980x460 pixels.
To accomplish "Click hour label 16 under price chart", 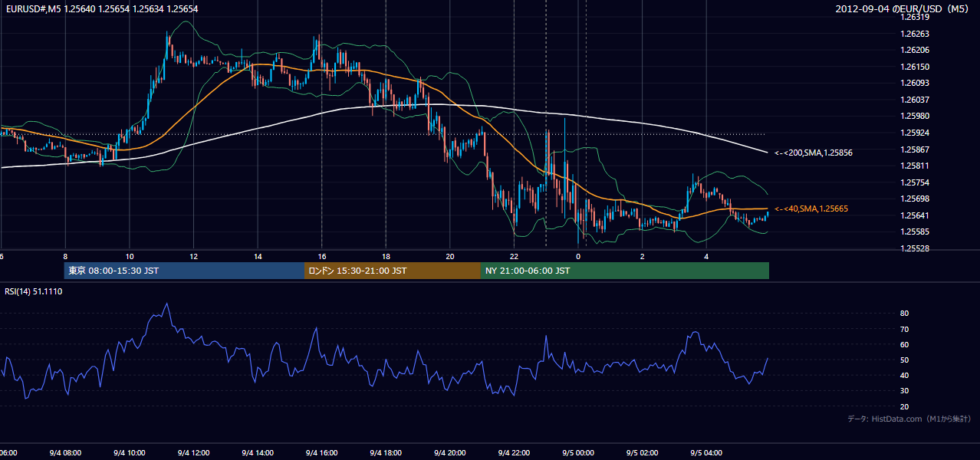I will tap(321, 257).
